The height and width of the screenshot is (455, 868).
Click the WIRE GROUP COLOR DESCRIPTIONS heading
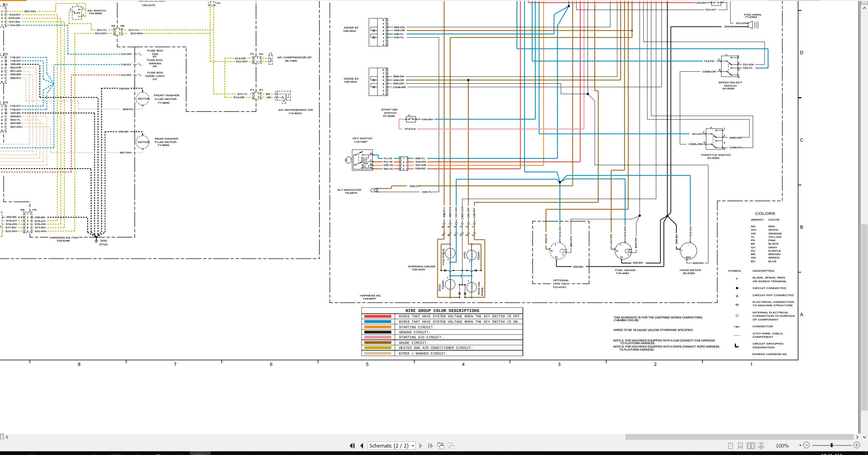[442, 310]
